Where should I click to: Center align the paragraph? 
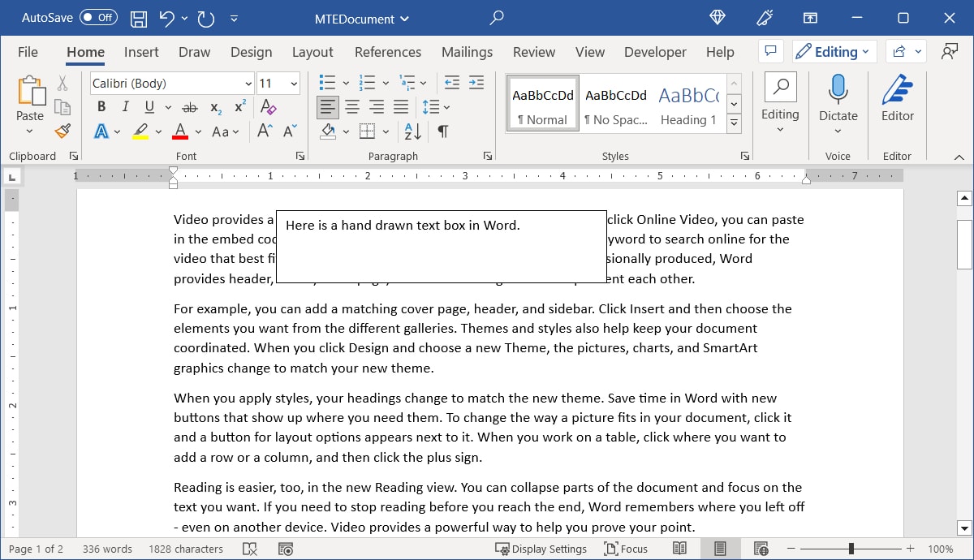tap(352, 106)
